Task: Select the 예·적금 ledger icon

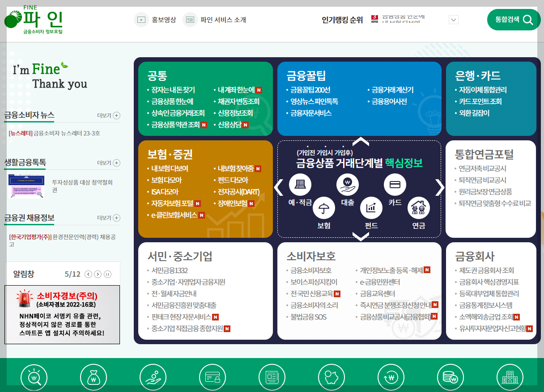Action: pos(300,184)
